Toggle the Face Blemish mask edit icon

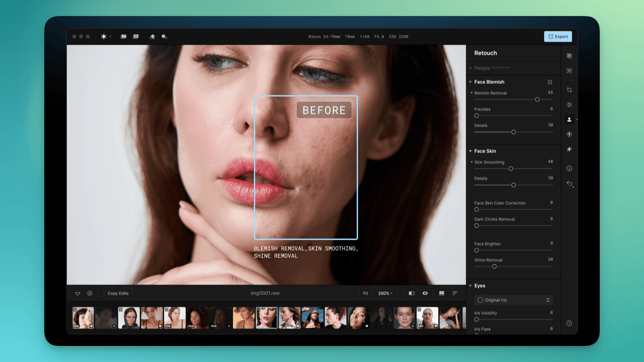coord(550,82)
